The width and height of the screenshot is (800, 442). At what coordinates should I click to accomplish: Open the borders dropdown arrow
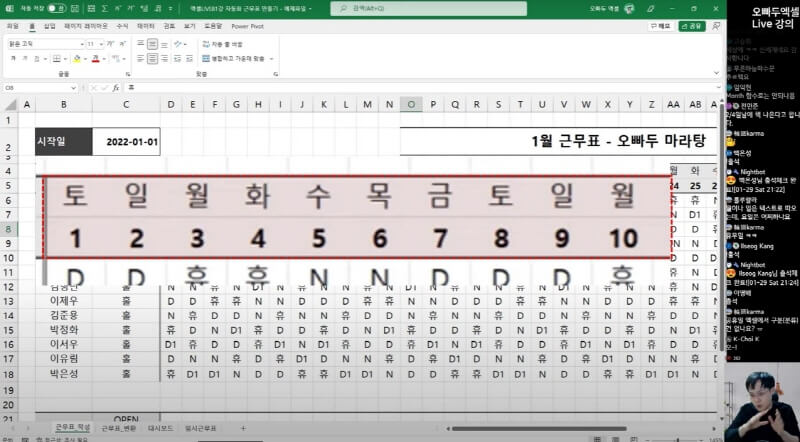point(65,59)
